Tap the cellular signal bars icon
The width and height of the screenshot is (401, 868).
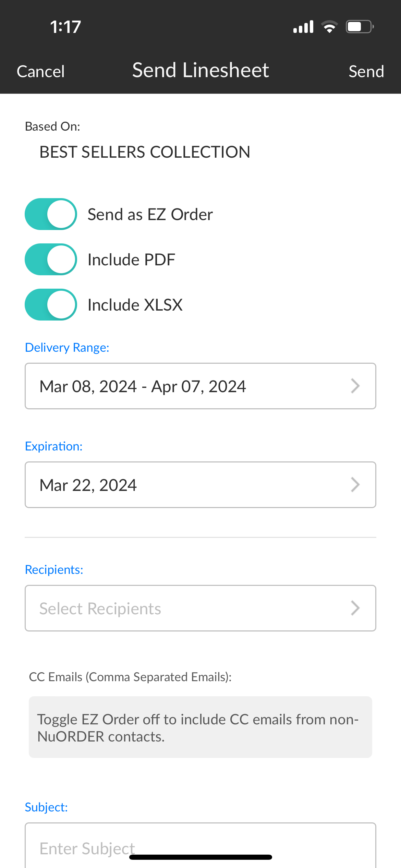click(303, 27)
